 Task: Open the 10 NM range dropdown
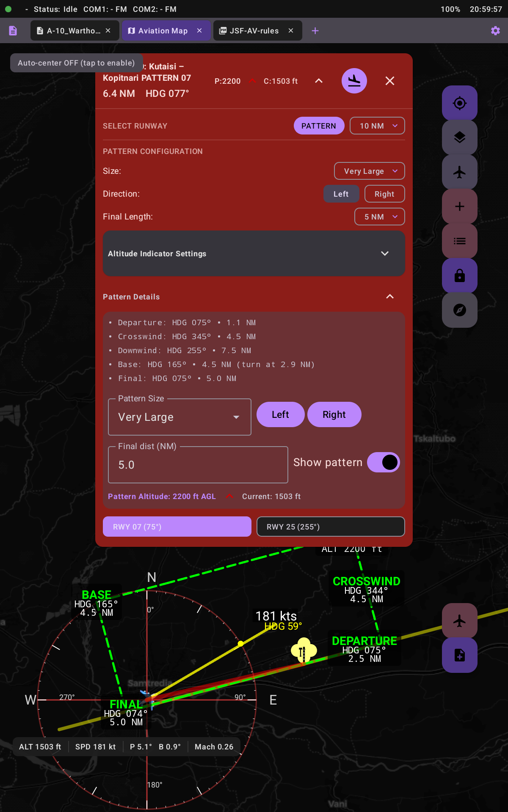click(x=377, y=126)
